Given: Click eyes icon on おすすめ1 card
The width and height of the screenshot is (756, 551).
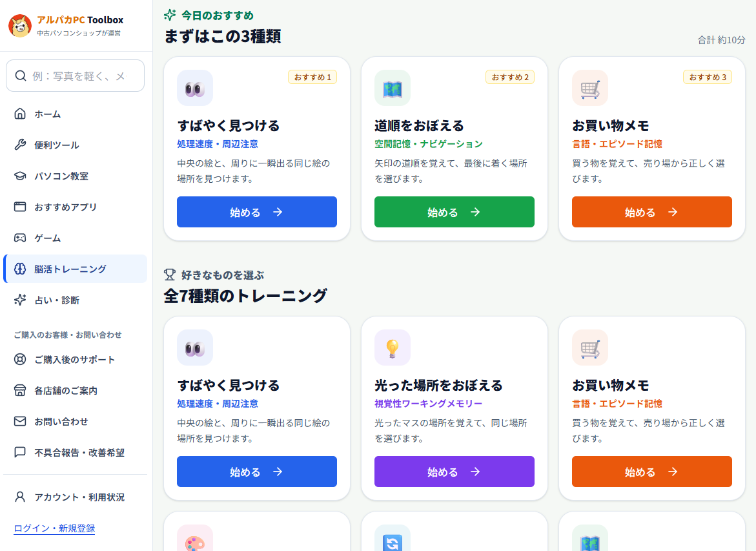Looking at the screenshot, I should click(195, 88).
